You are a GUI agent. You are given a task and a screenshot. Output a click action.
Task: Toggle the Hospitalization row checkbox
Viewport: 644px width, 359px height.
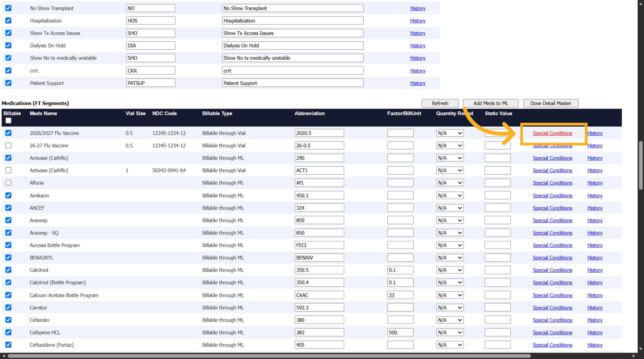pyautogui.click(x=8, y=20)
